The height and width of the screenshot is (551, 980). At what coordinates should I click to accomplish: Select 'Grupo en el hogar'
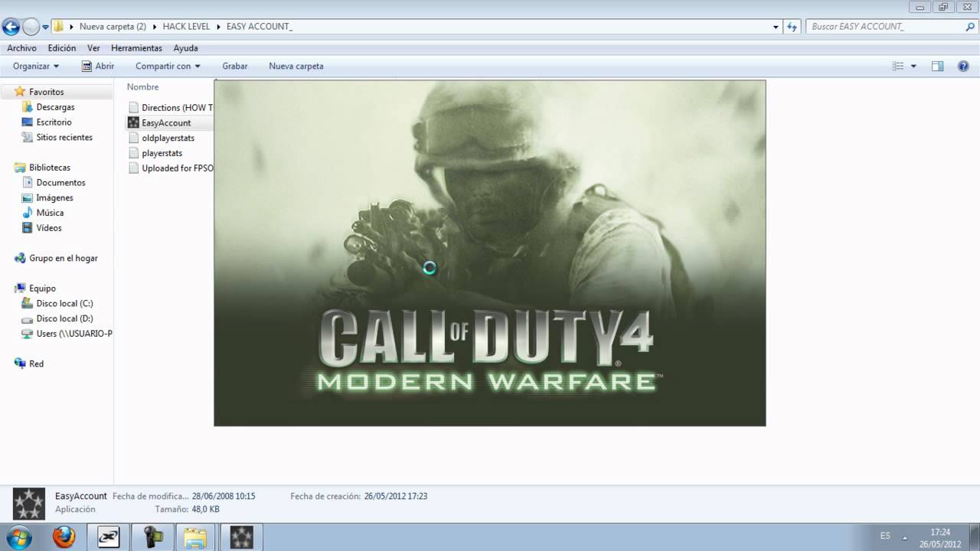[x=64, y=259]
